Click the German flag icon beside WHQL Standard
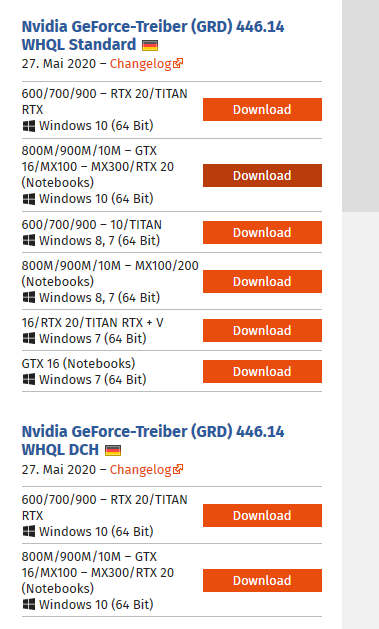This screenshot has height=629, width=379. point(150,45)
